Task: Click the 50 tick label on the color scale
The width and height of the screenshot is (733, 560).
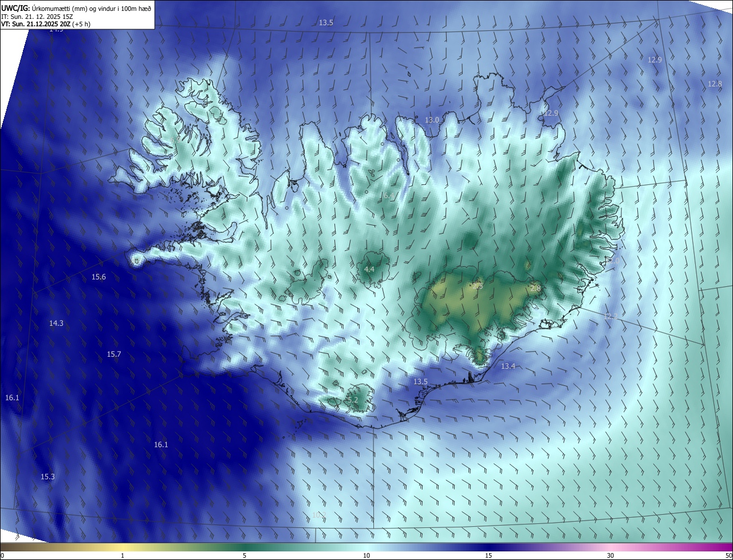Action: [x=728, y=555]
